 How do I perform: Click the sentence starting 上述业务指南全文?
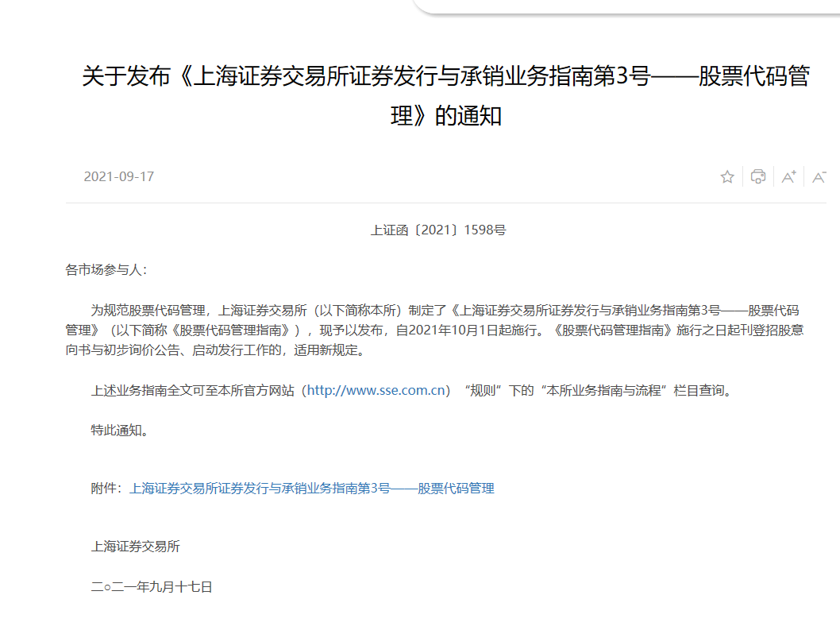[191, 391]
